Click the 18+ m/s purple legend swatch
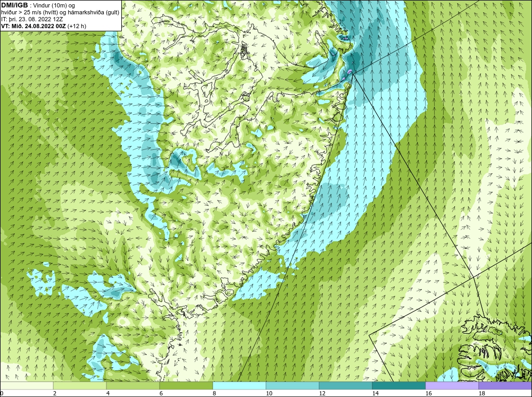 point(505,386)
